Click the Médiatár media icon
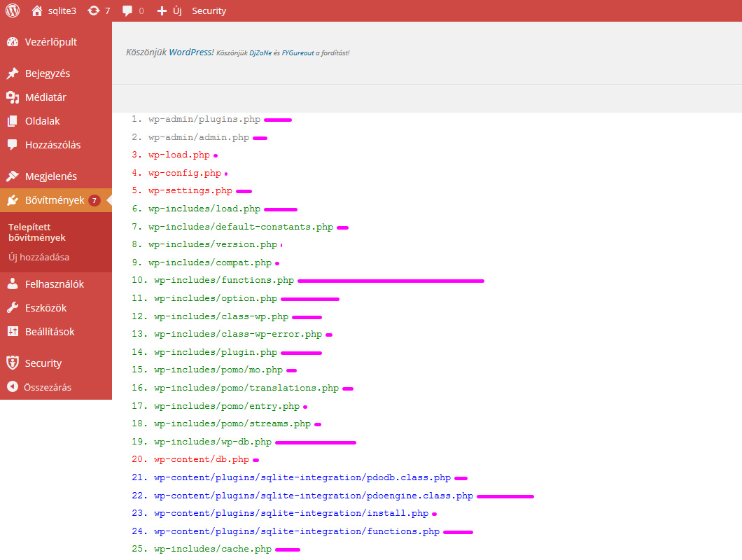 click(x=13, y=97)
